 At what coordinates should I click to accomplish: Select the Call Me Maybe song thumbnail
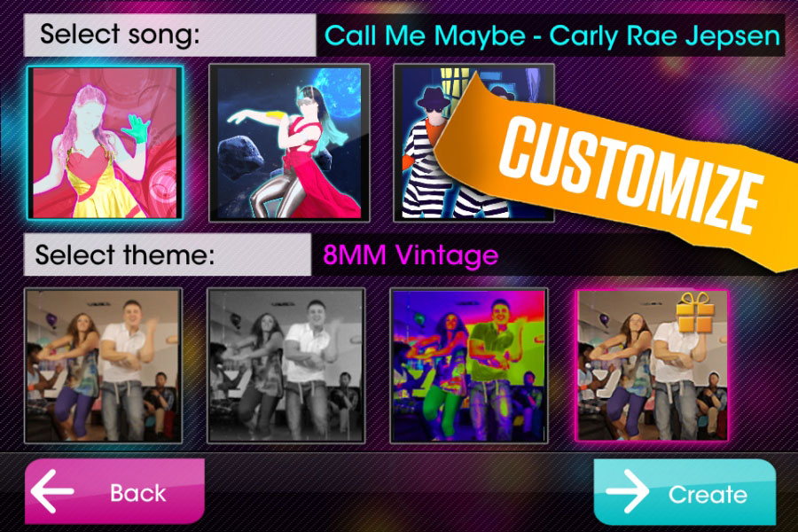pos(105,143)
